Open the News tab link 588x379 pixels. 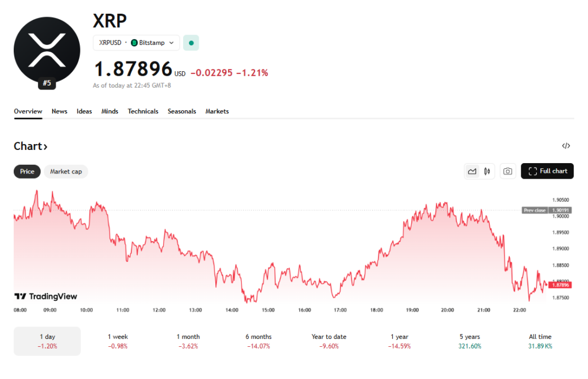pyautogui.click(x=59, y=111)
